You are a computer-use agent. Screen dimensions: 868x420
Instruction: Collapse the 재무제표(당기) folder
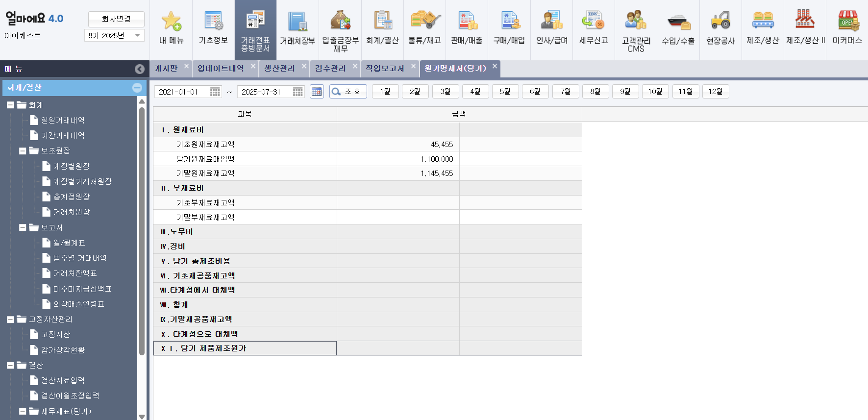pos(23,411)
